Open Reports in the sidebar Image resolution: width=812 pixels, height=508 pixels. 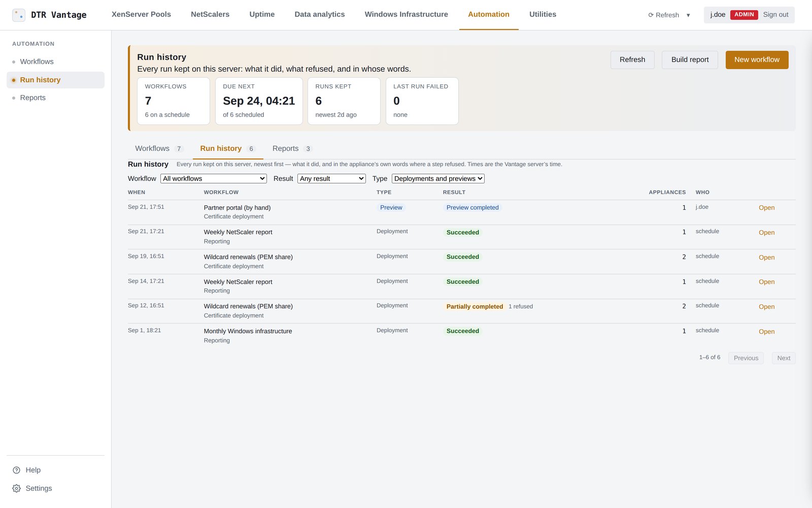pyautogui.click(x=55, y=98)
